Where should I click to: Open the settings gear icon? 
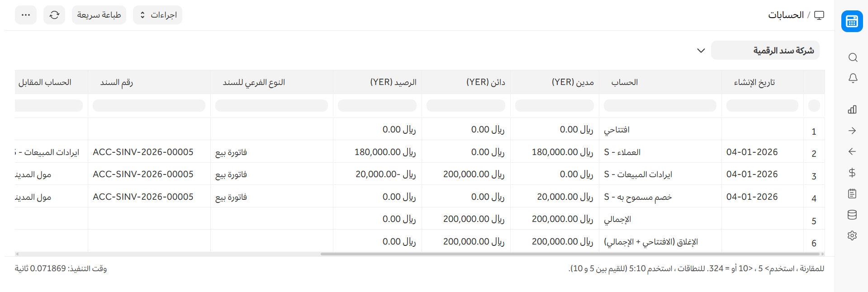(x=852, y=235)
